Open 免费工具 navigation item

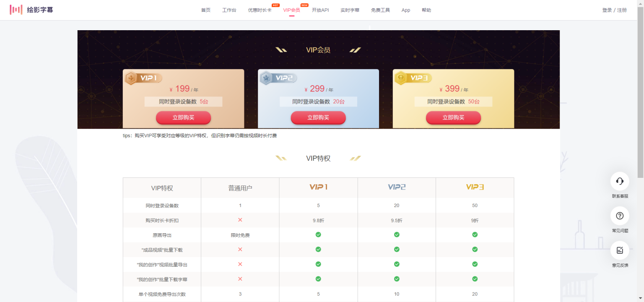[380, 10]
